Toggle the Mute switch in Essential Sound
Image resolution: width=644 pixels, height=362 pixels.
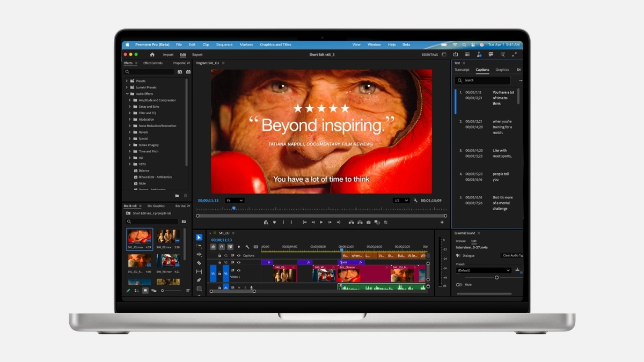point(459,285)
